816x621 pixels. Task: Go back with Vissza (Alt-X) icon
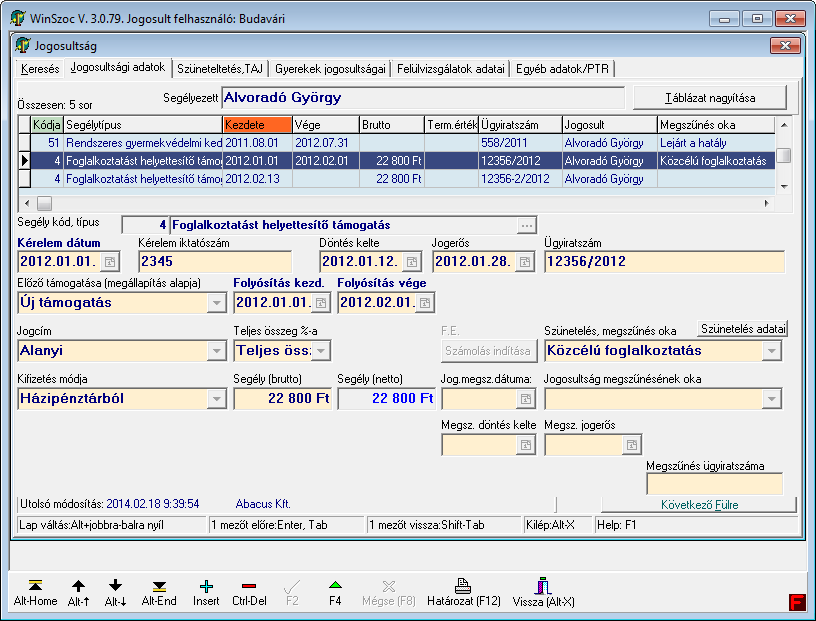(543, 586)
